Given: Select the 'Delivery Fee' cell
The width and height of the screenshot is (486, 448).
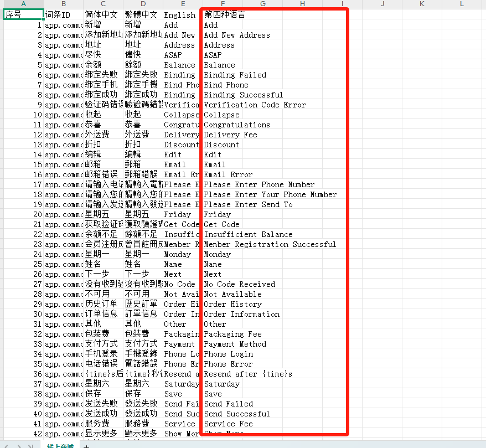Looking at the screenshot, I should pos(223,135).
